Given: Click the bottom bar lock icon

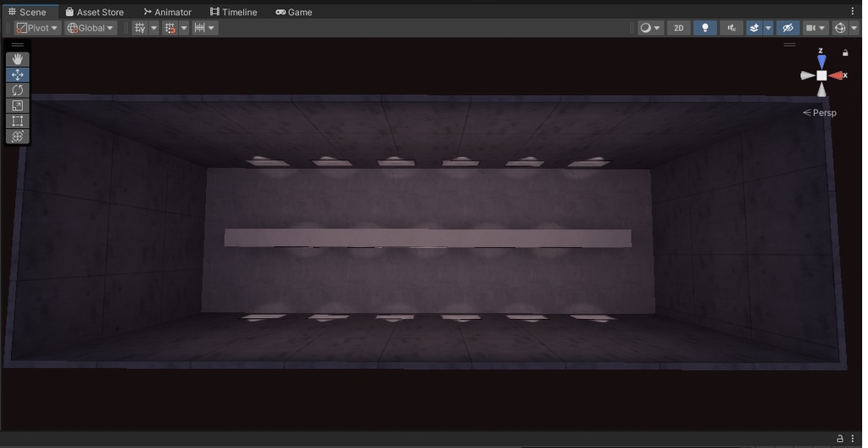Looking at the screenshot, I should click(840, 438).
